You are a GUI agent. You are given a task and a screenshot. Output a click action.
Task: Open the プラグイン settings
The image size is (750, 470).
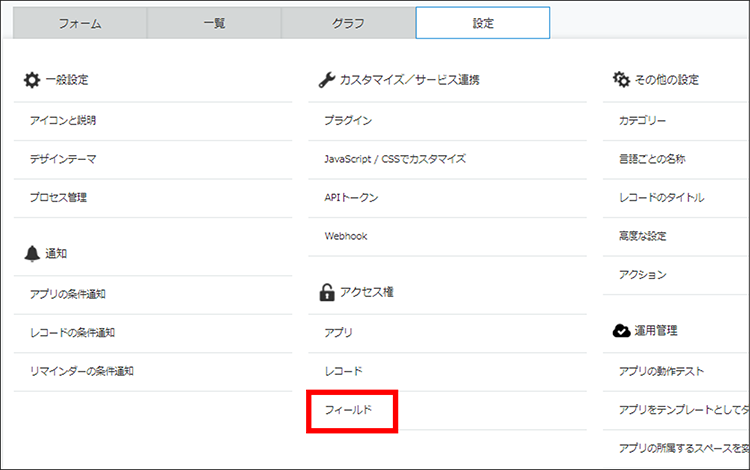click(348, 120)
